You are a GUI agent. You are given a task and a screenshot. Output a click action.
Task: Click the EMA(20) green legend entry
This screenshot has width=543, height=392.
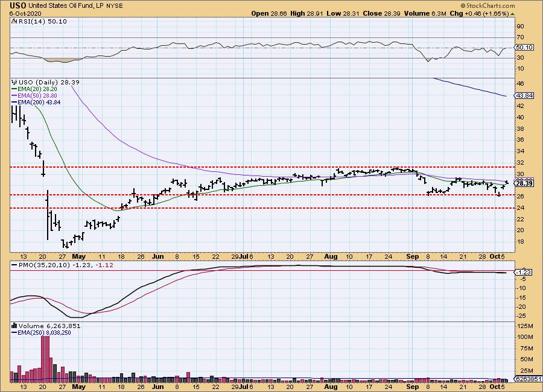(33, 89)
